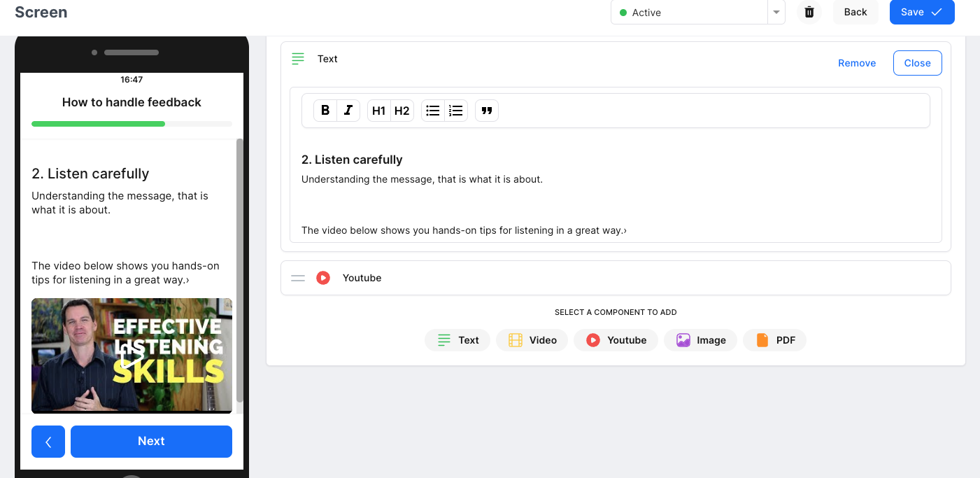Insert a bulleted list
980x478 pixels.
[432, 110]
